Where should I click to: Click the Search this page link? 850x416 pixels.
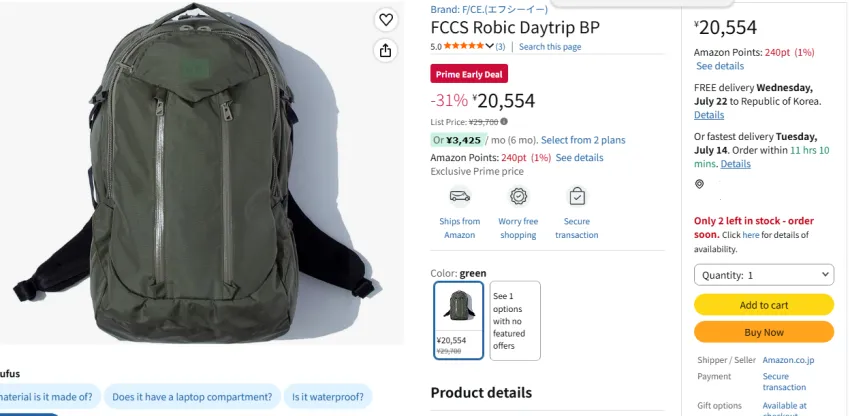550,47
